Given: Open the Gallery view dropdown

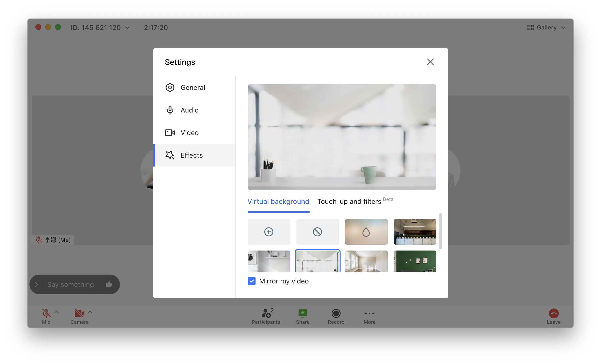Looking at the screenshot, I should tap(546, 28).
